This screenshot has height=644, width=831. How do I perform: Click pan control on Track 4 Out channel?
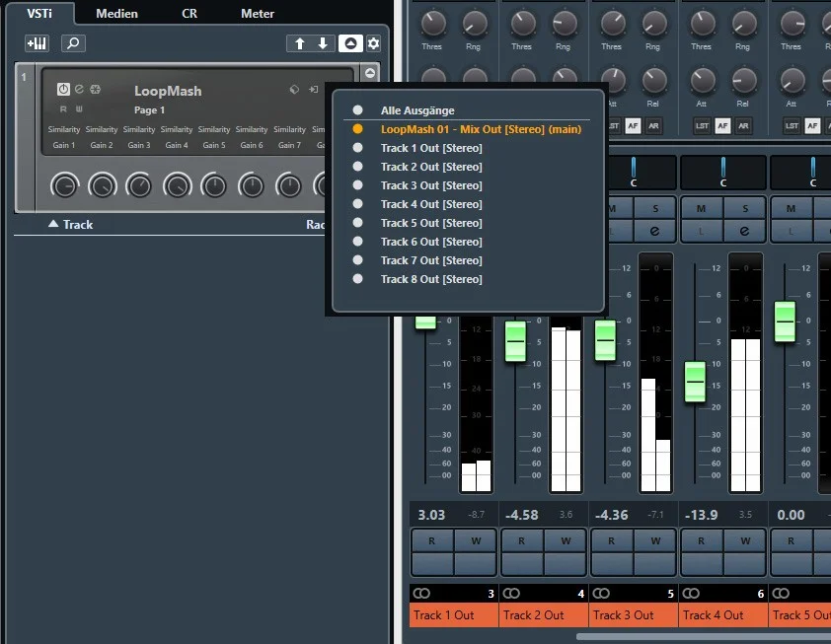click(x=722, y=173)
